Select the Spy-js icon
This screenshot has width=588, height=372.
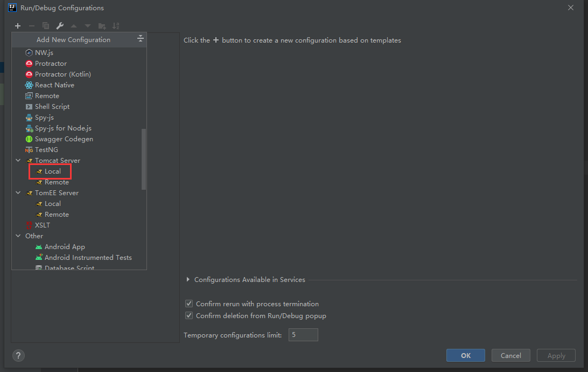(29, 118)
